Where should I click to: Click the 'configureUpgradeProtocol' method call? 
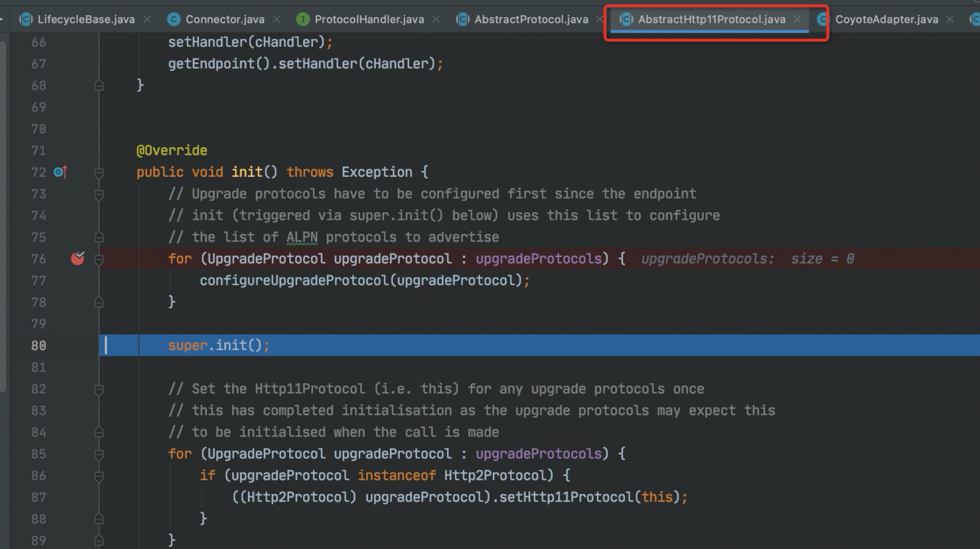click(294, 280)
